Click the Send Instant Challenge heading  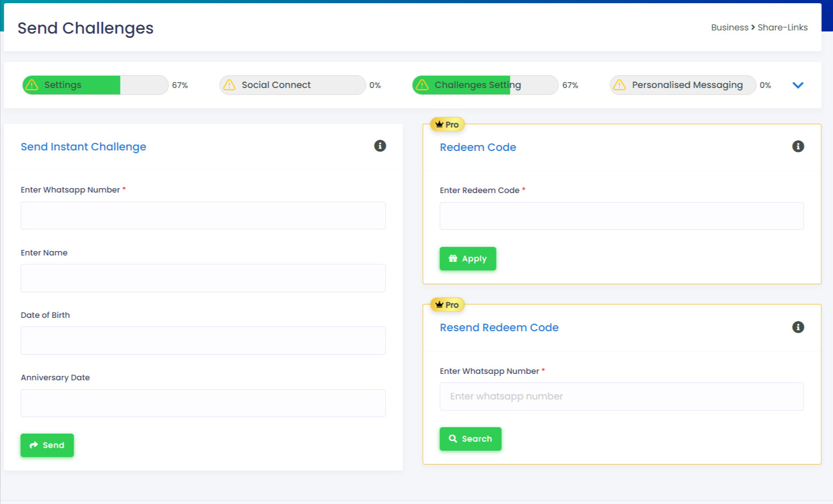tap(83, 147)
